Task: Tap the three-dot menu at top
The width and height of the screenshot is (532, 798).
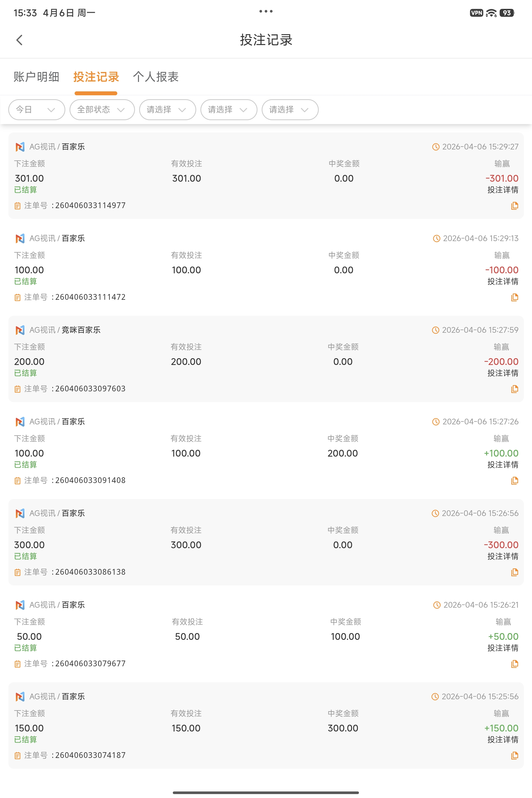Action: pos(266,12)
